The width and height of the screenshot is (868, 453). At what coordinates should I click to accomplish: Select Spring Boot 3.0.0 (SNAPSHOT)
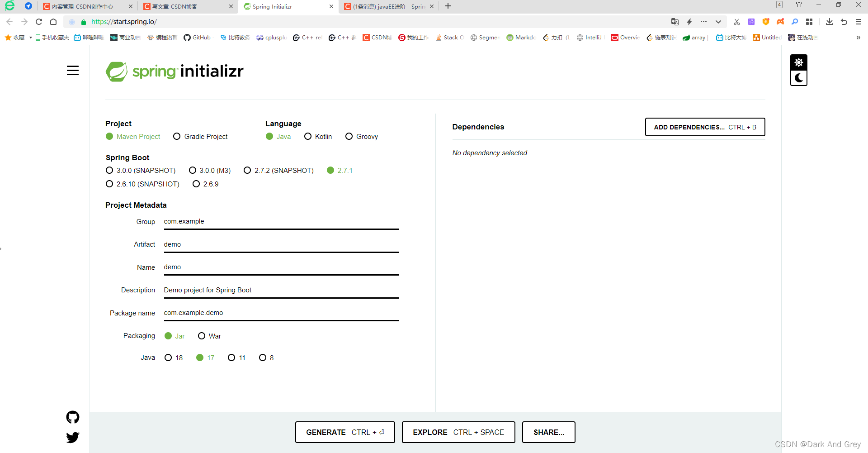pyautogui.click(x=141, y=171)
